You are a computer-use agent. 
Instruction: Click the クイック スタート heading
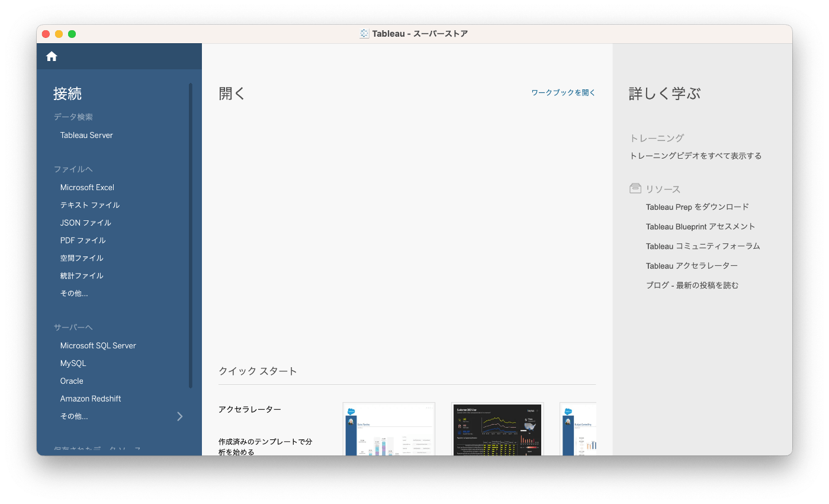coord(258,371)
